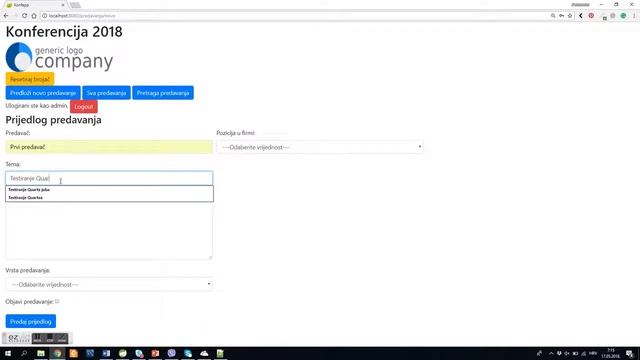640x360 pixels.
Task: Open the Pozicija u firmi dropdown
Action: tap(320, 147)
